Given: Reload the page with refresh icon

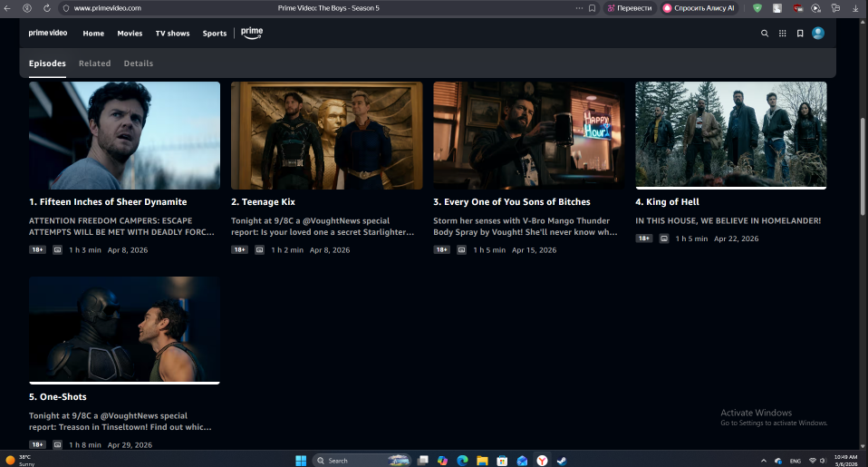Looking at the screenshot, I should pyautogui.click(x=47, y=8).
